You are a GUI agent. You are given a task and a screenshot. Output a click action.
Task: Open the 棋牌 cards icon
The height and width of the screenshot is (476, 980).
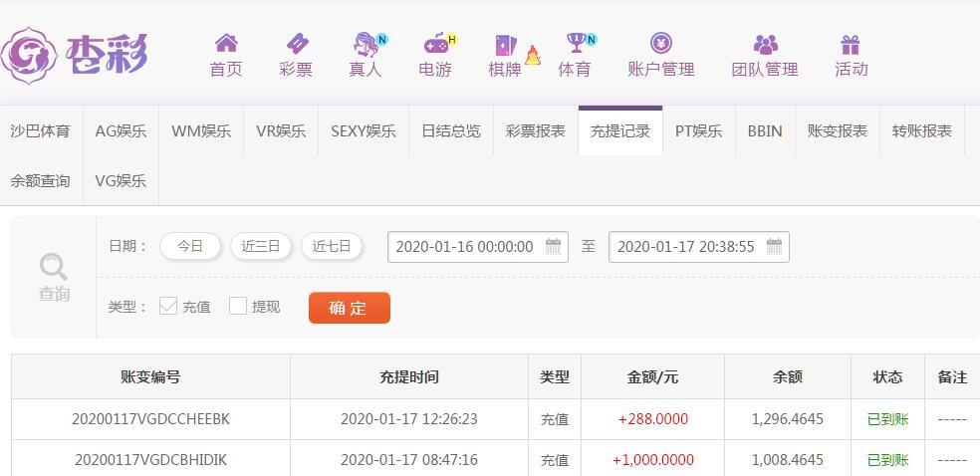(506, 45)
